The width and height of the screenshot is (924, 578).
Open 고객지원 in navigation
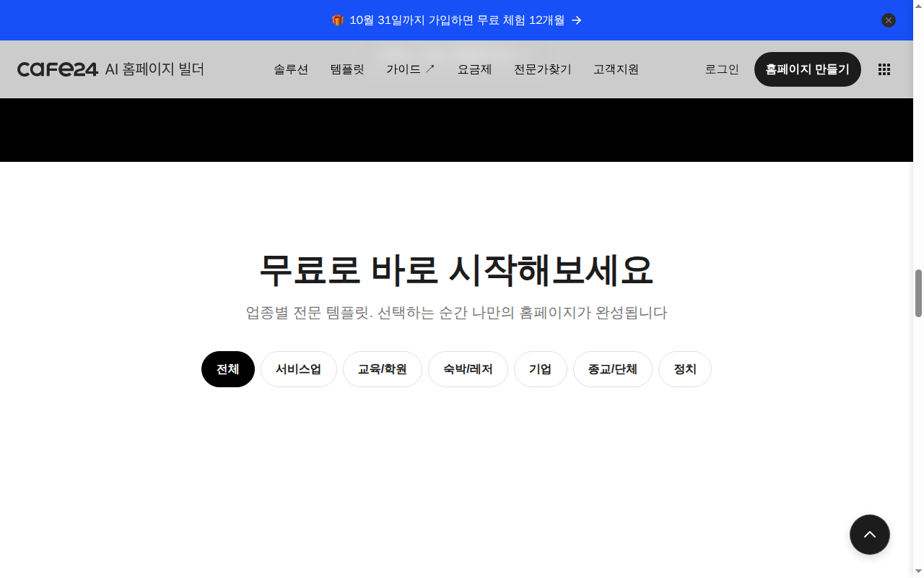616,69
